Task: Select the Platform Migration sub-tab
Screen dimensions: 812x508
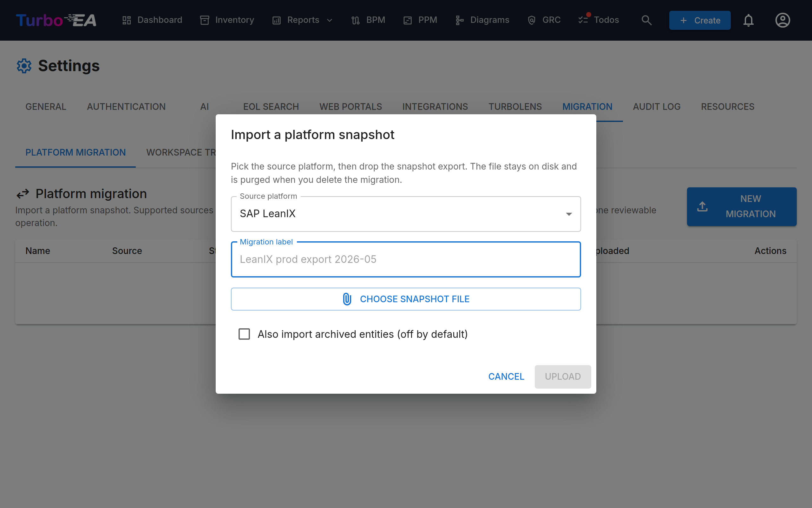Action: [75, 152]
